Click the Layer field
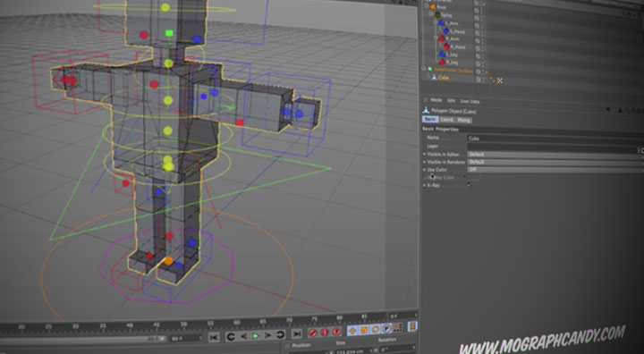 coord(553,147)
